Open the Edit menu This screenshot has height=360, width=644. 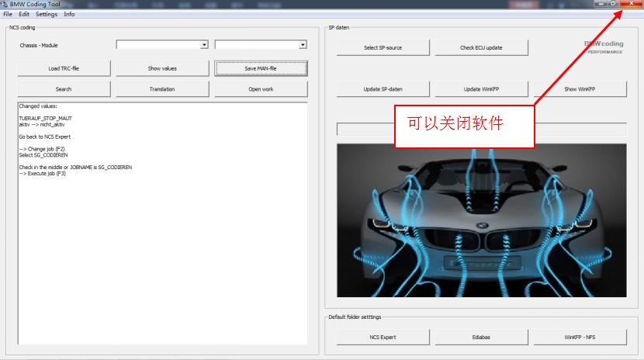[24, 14]
